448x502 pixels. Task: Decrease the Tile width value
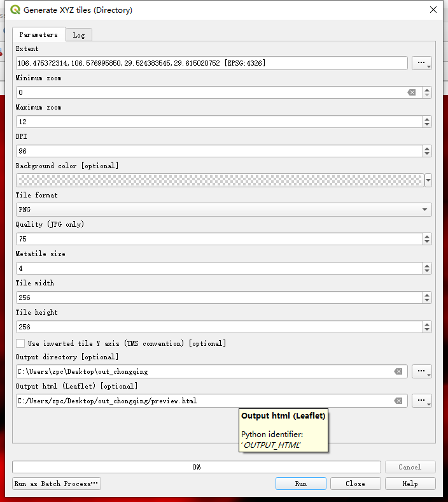pyautogui.click(x=427, y=300)
